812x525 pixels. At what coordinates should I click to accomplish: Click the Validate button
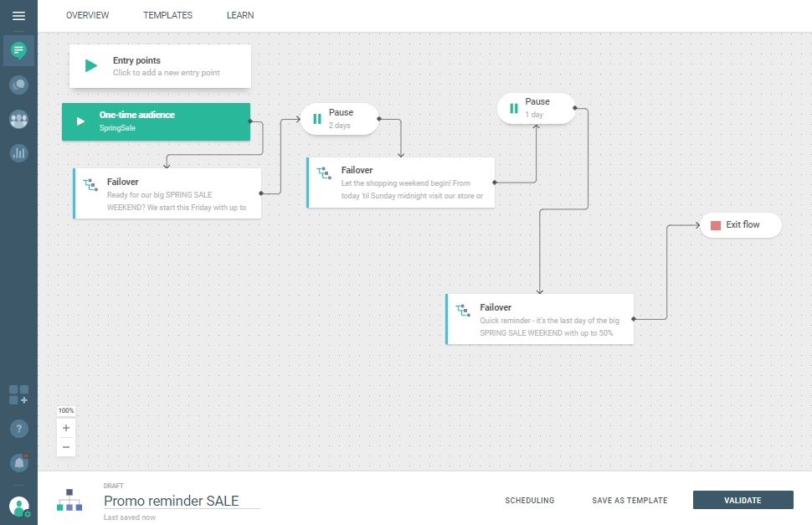pos(743,501)
